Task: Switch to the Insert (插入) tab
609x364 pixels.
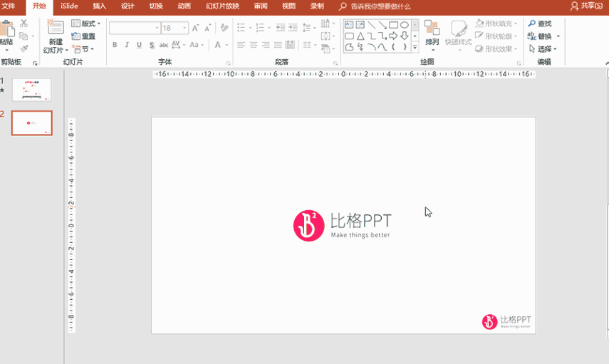Action: (99, 6)
